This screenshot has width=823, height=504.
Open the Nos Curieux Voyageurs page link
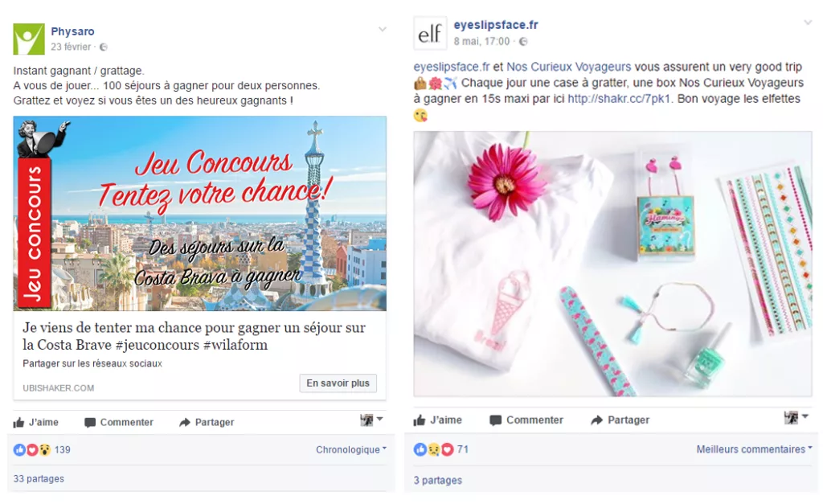568,68
